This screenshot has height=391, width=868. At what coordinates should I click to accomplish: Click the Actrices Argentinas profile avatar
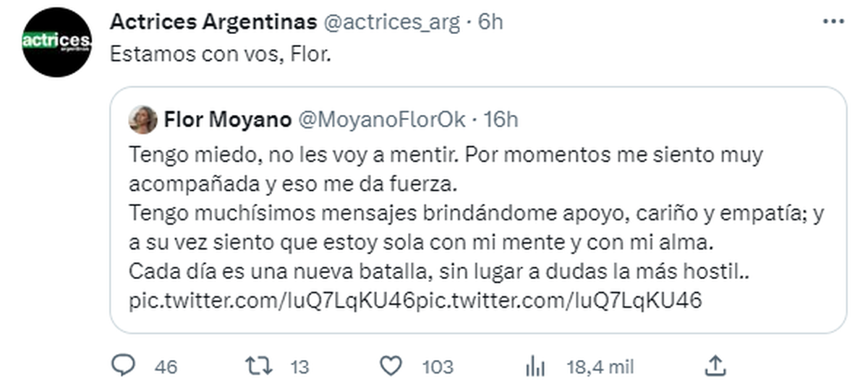tap(56, 42)
